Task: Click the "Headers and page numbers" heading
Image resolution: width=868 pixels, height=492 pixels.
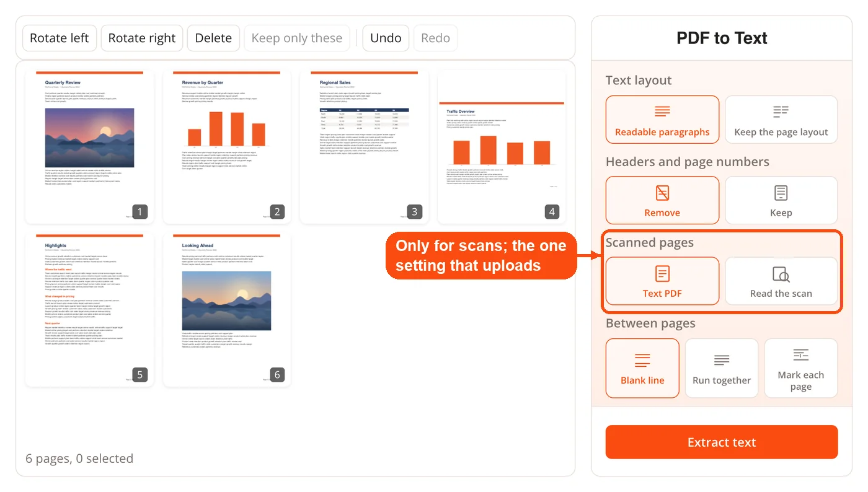Action: point(688,162)
